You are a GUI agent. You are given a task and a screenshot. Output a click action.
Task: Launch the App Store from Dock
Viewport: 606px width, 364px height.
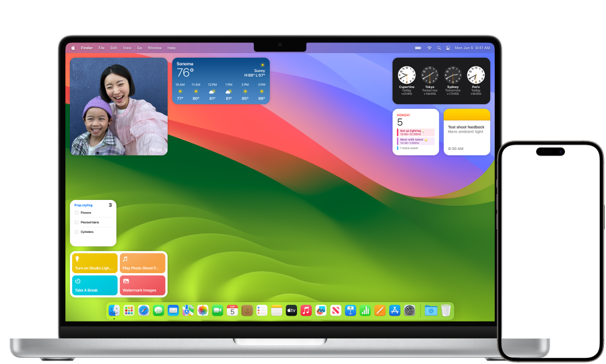395,310
